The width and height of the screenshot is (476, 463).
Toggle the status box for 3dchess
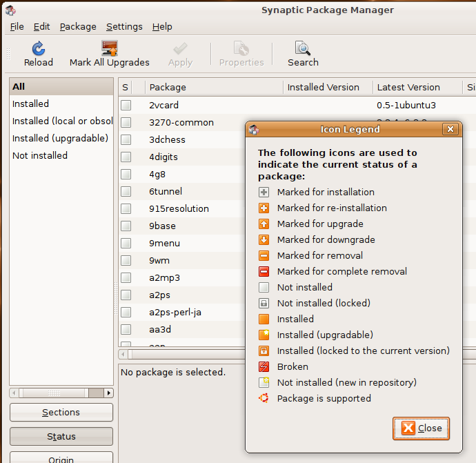[126, 139]
